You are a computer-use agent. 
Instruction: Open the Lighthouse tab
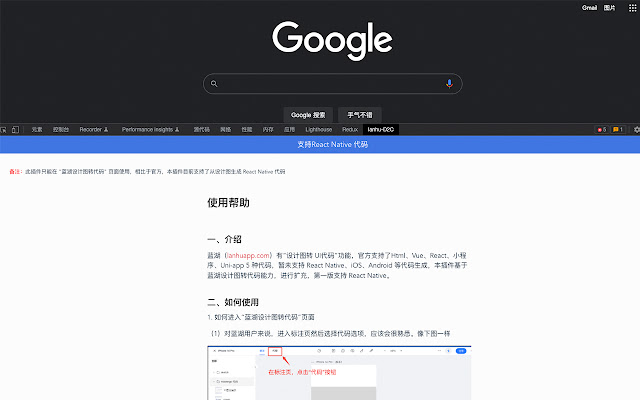click(318, 130)
